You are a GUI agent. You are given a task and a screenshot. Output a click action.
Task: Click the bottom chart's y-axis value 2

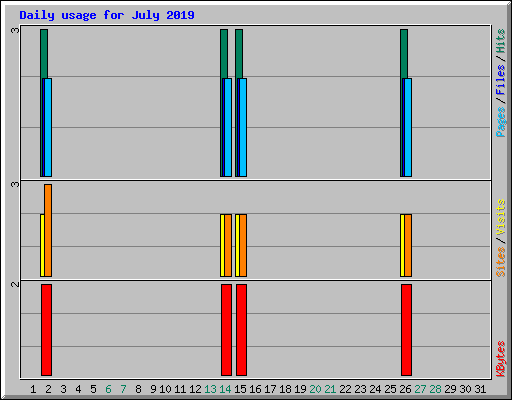(x=15, y=284)
